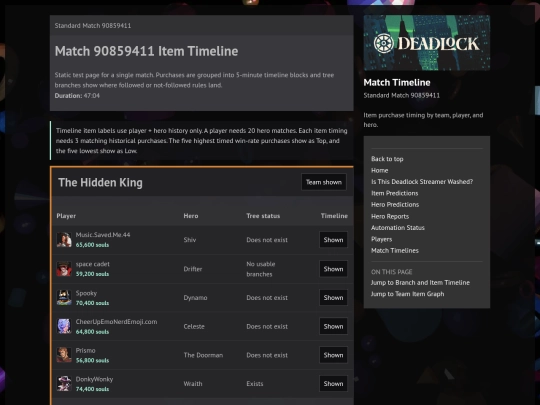The height and width of the screenshot is (405, 540).
Task: Click player name Prismo
Action: pos(85,351)
